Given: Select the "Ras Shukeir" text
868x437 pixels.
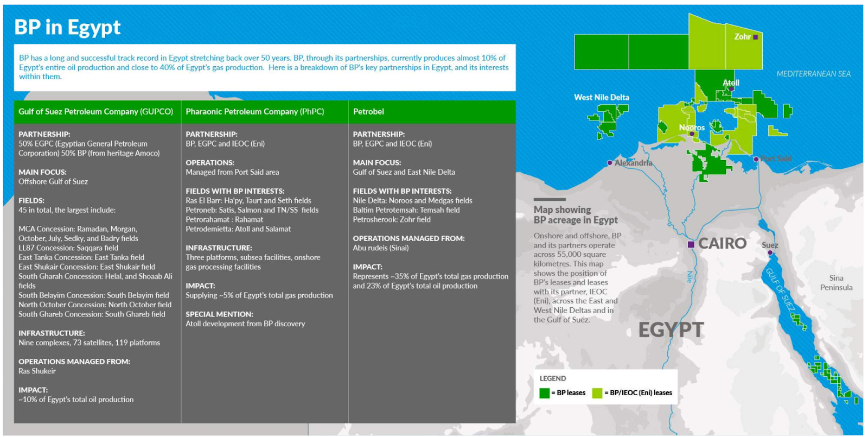Looking at the screenshot, I should click(37, 371).
